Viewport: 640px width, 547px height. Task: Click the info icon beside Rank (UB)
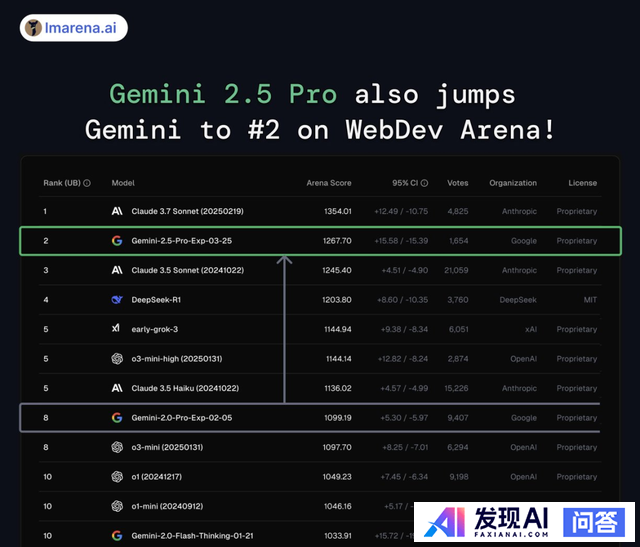(x=87, y=183)
